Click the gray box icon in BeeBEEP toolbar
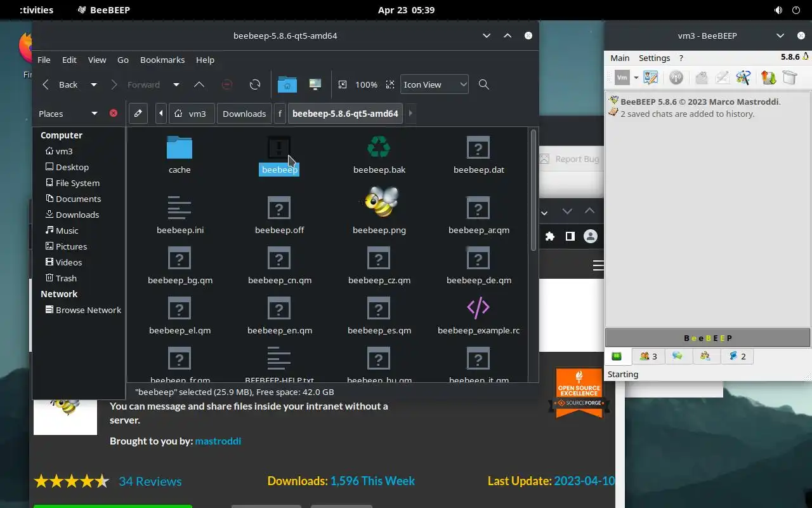 pyautogui.click(x=789, y=77)
